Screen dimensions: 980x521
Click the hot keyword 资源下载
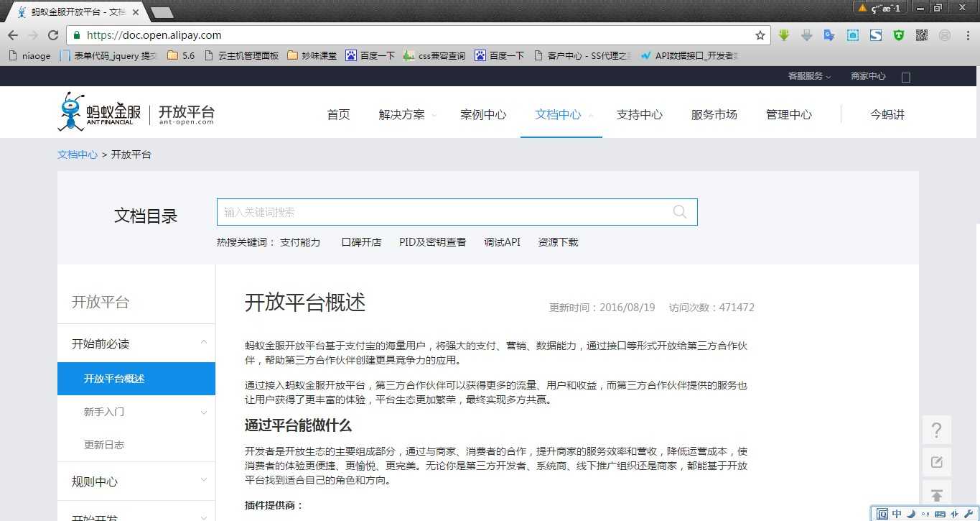pos(558,242)
